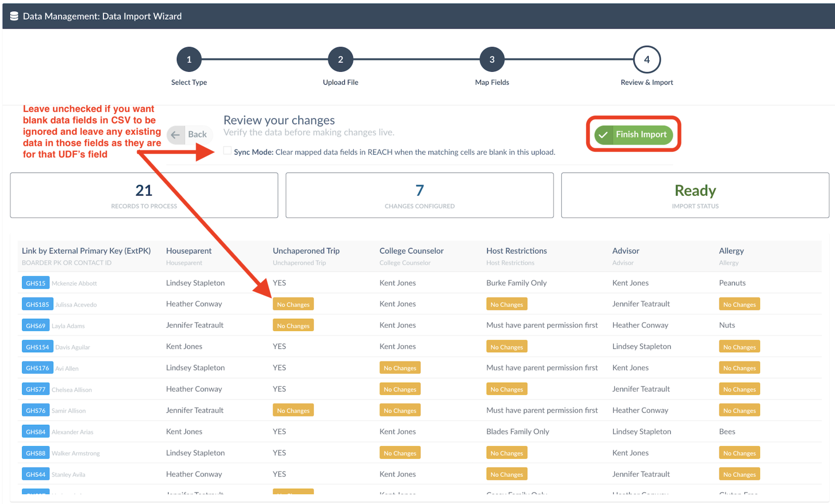Go to step 1 Select Type
835x504 pixels.
point(189,59)
